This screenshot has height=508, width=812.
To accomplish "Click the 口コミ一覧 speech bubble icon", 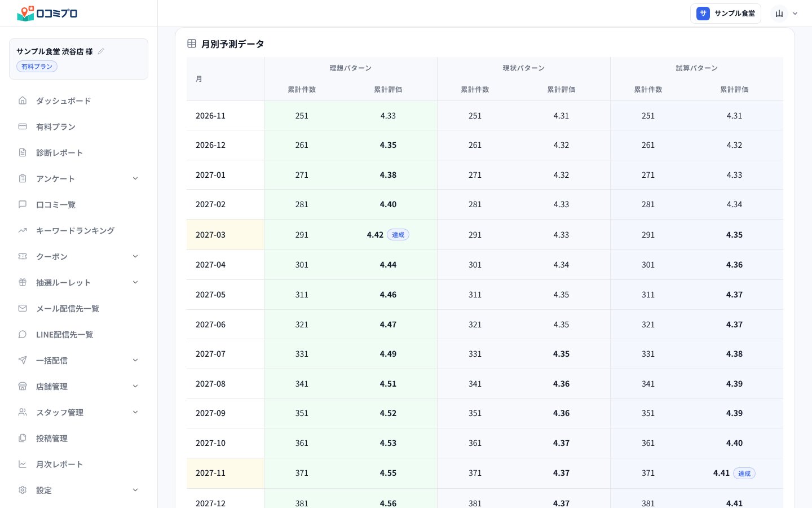I will pyautogui.click(x=23, y=204).
